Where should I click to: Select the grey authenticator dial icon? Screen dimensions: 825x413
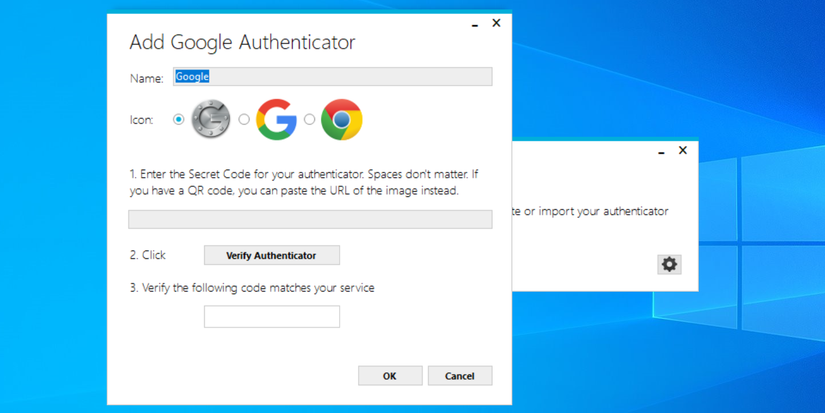[x=211, y=120]
